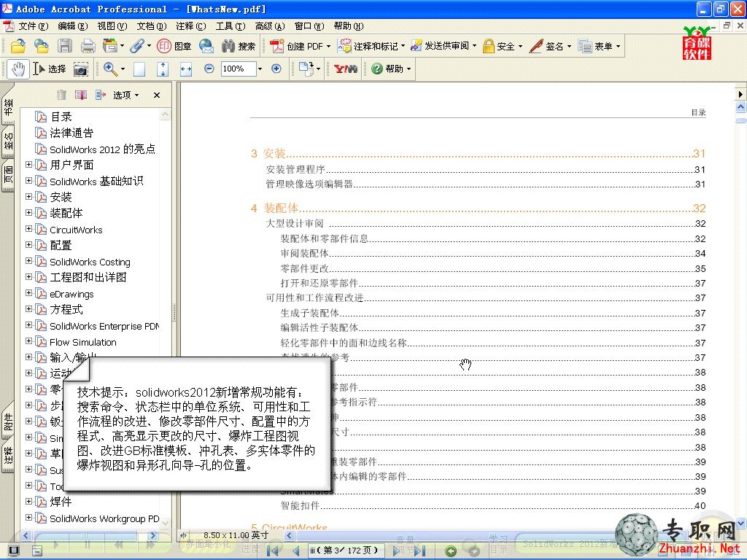Select the zoom-in magnifier tool
This screenshot has width=747, height=560.
pyautogui.click(x=111, y=69)
